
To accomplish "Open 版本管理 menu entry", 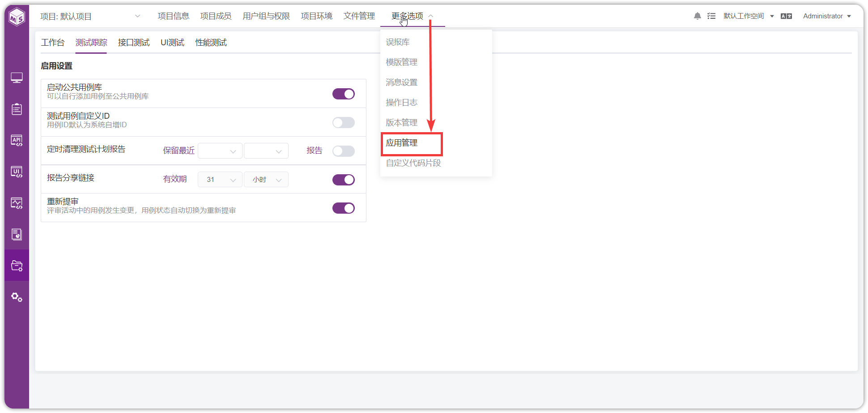I will pyautogui.click(x=402, y=123).
